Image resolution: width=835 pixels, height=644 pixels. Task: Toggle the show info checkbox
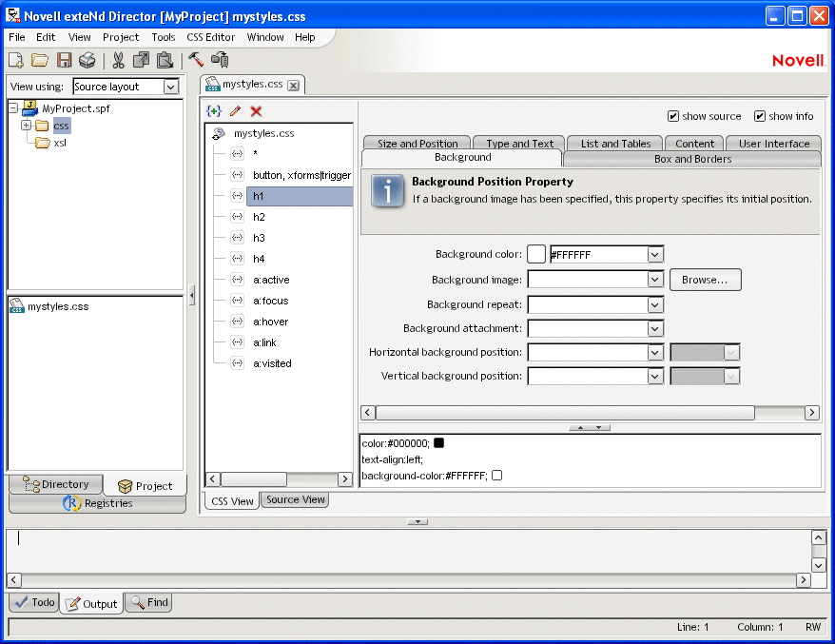[760, 116]
